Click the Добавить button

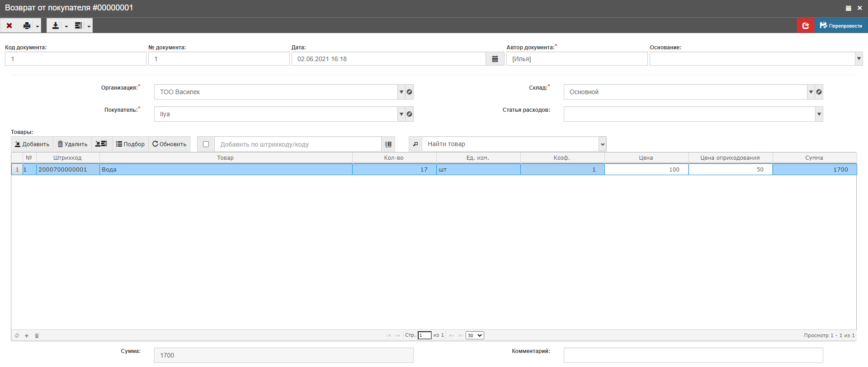[x=32, y=144]
